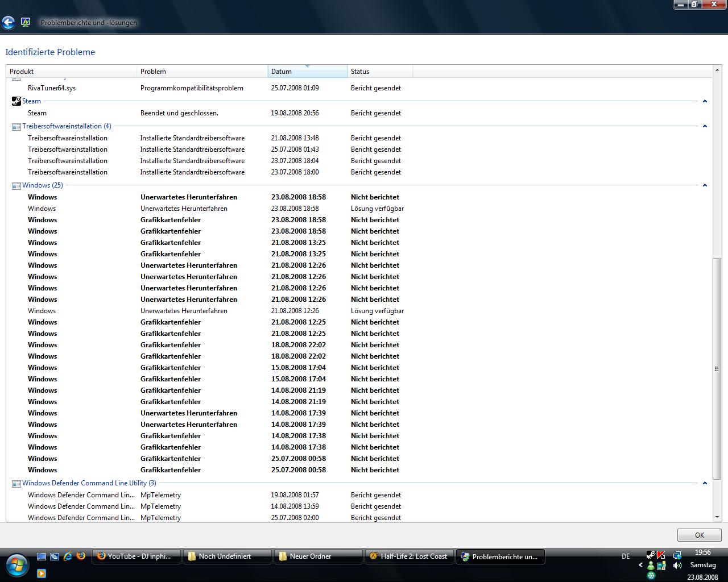728x582 pixels.
Task: Open the Windows Start orb
Action: 17,565
